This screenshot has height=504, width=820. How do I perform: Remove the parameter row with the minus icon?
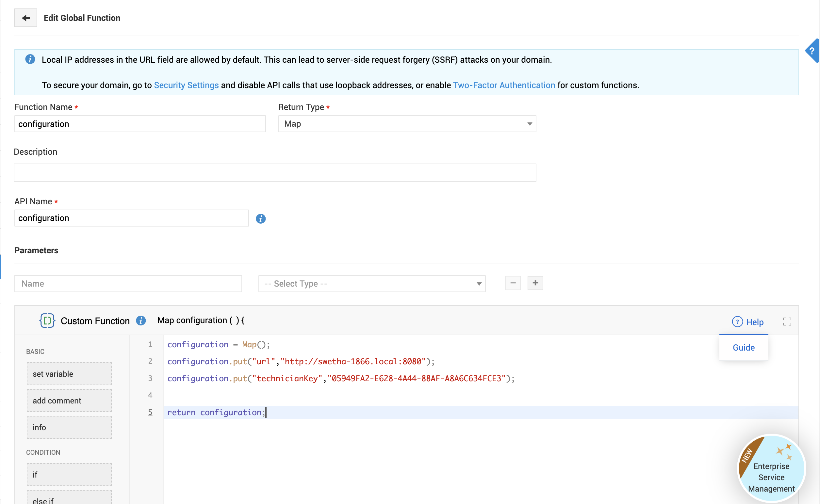coord(513,283)
